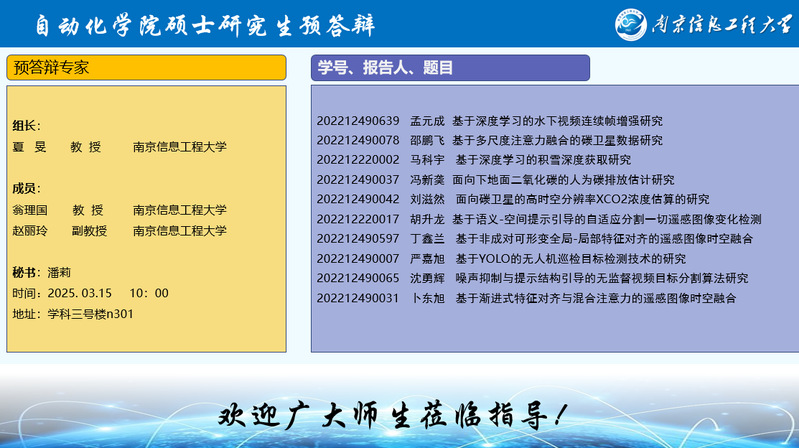
Task: Select student ID 202212490007
Action: tap(358, 258)
